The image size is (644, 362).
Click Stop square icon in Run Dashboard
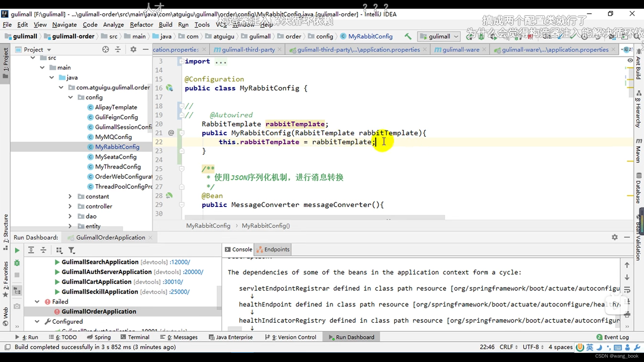pyautogui.click(x=17, y=275)
